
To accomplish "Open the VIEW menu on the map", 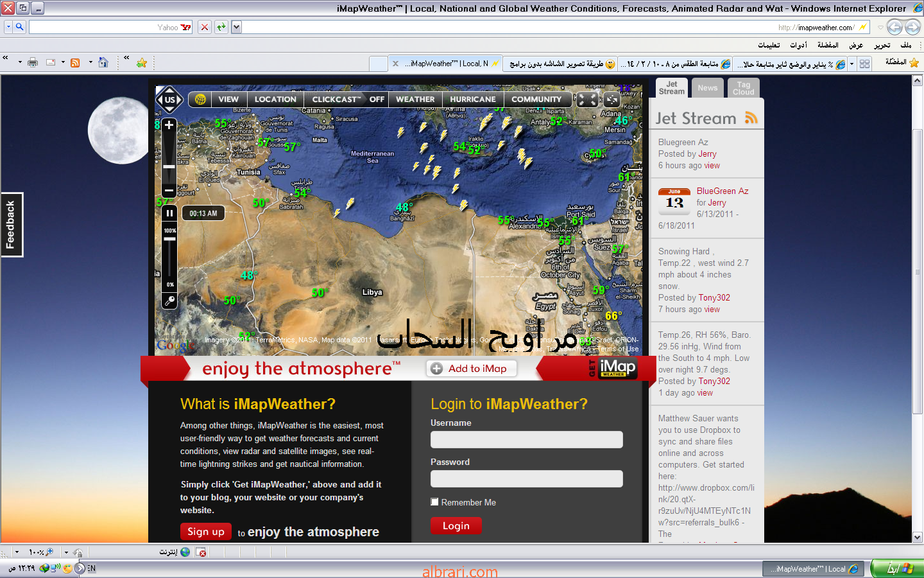I will coord(228,100).
